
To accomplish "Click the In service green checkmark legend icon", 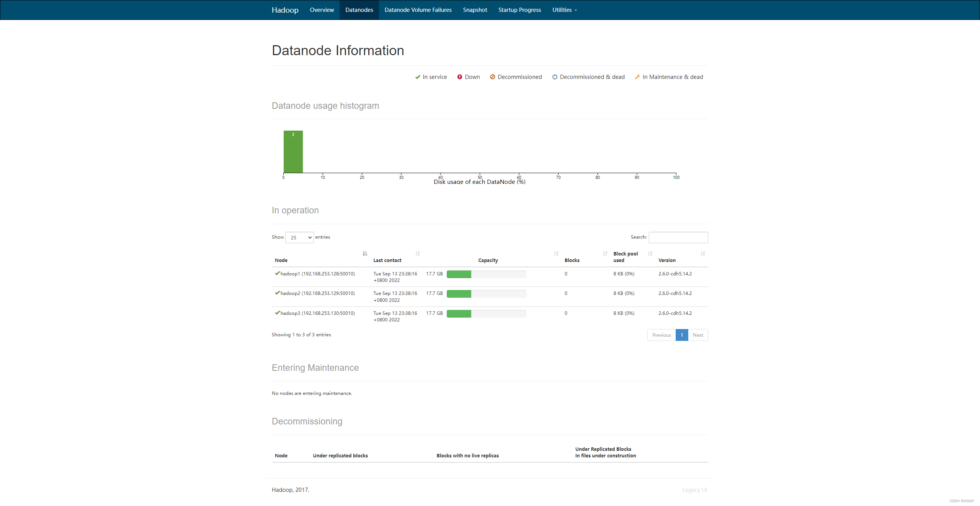I will point(418,77).
